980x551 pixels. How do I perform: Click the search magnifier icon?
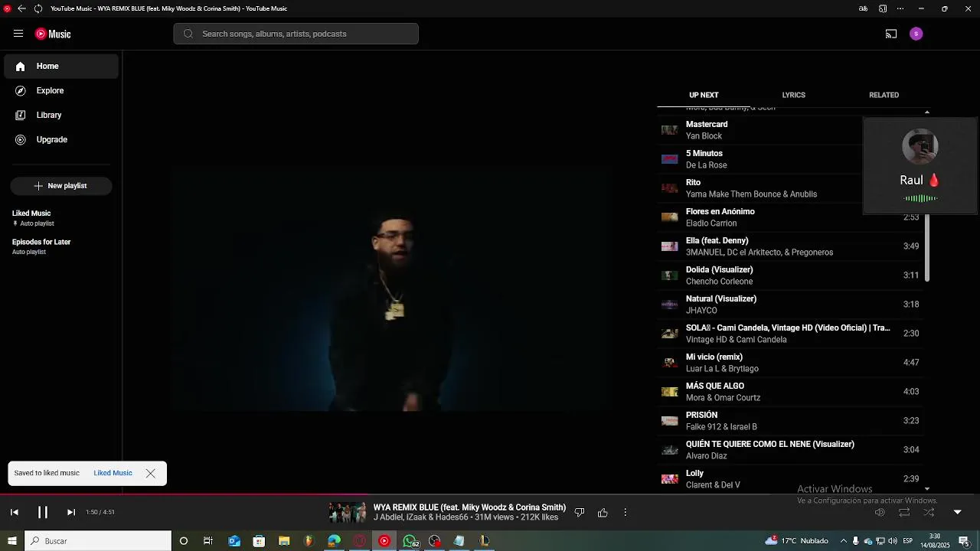point(188,34)
